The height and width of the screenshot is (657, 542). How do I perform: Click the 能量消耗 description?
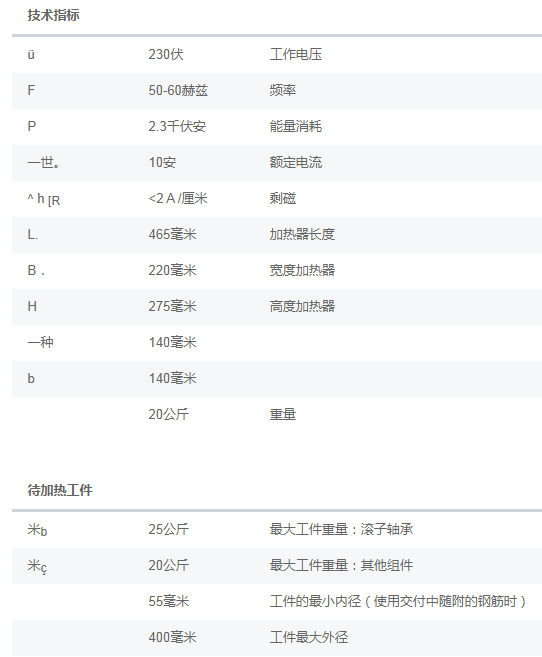click(296, 127)
